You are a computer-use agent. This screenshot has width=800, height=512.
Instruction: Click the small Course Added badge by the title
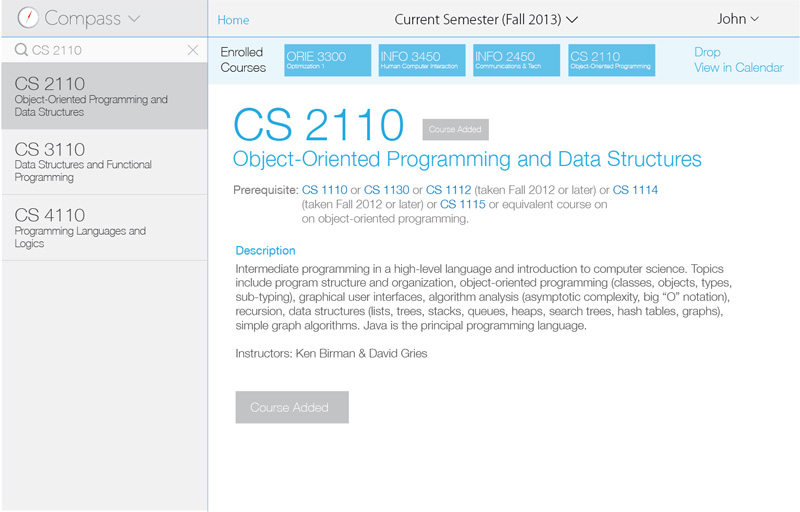pos(455,130)
